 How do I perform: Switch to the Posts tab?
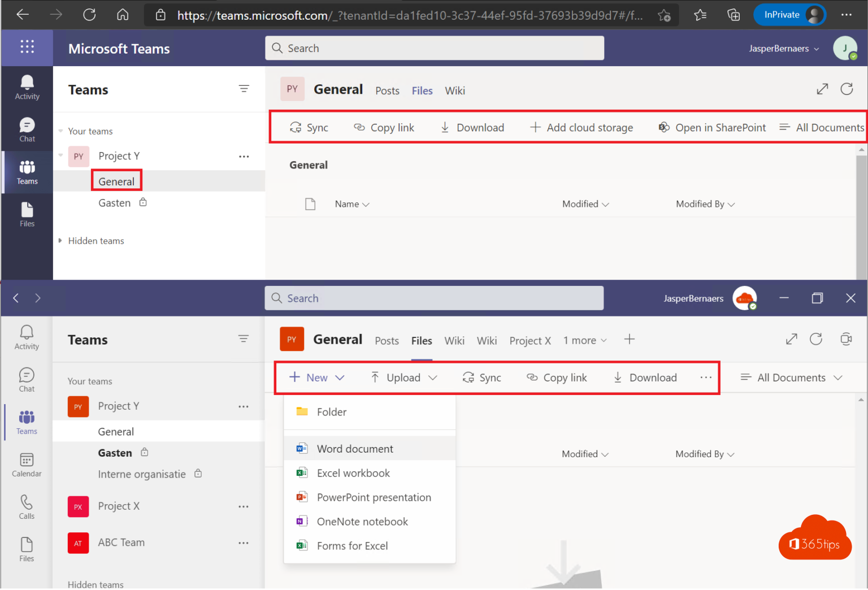pyautogui.click(x=387, y=90)
